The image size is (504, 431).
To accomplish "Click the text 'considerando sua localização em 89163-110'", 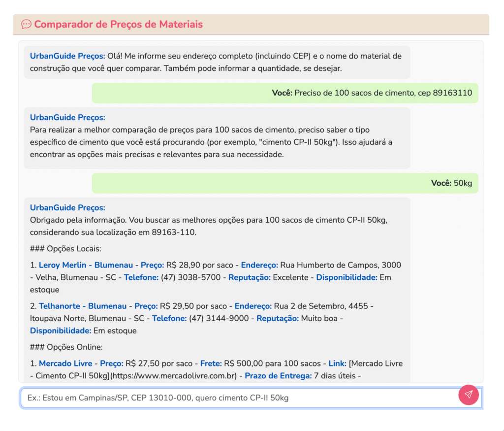I will pyautogui.click(x=113, y=232).
